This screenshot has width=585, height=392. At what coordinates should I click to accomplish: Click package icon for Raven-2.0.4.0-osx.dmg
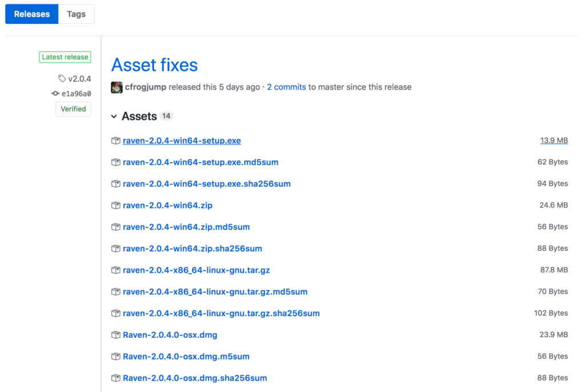pos(115,335)
